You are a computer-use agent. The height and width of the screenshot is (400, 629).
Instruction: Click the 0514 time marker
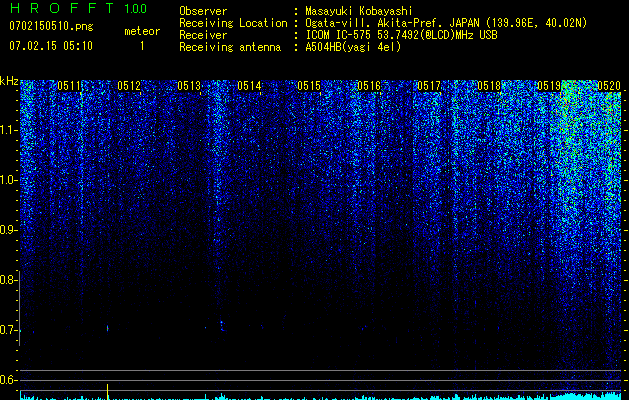pyautogui.click(x=249, y=86)
